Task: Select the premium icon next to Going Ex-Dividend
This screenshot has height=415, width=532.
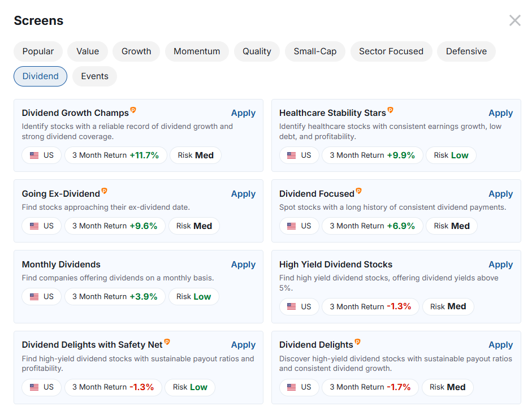Action: [105, 190]
